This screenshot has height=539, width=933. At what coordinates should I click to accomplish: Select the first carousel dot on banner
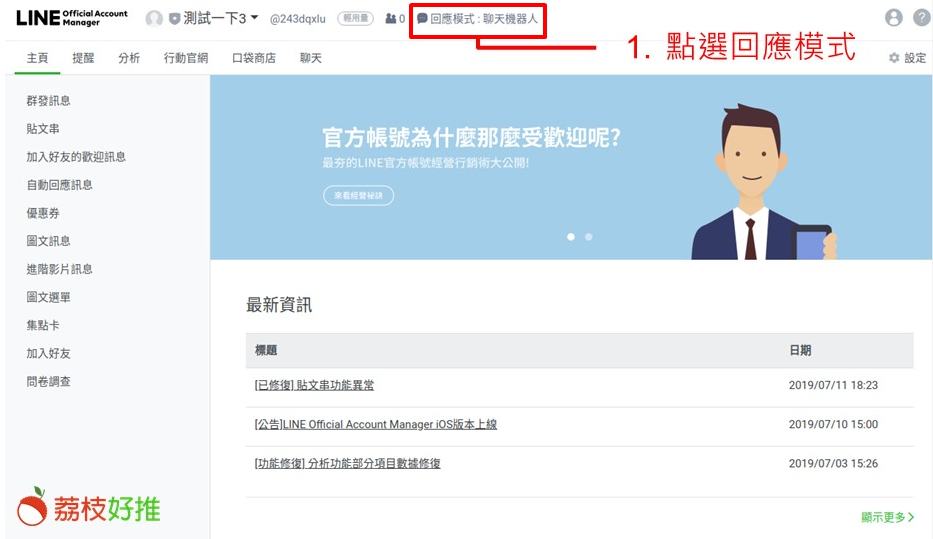(571, 237)
